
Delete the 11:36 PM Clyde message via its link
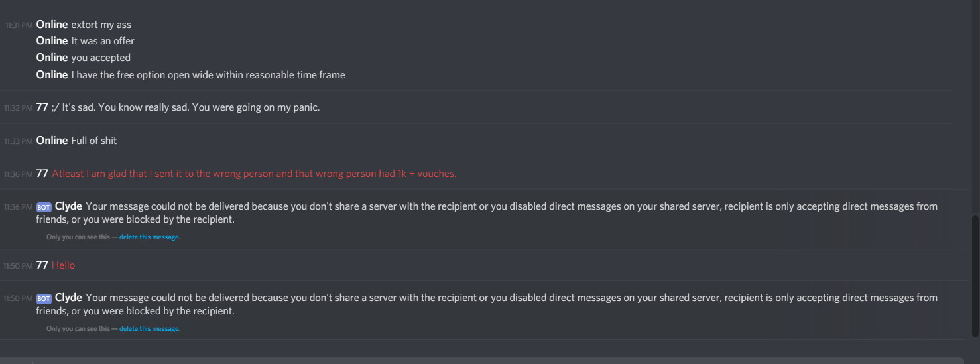149,237
